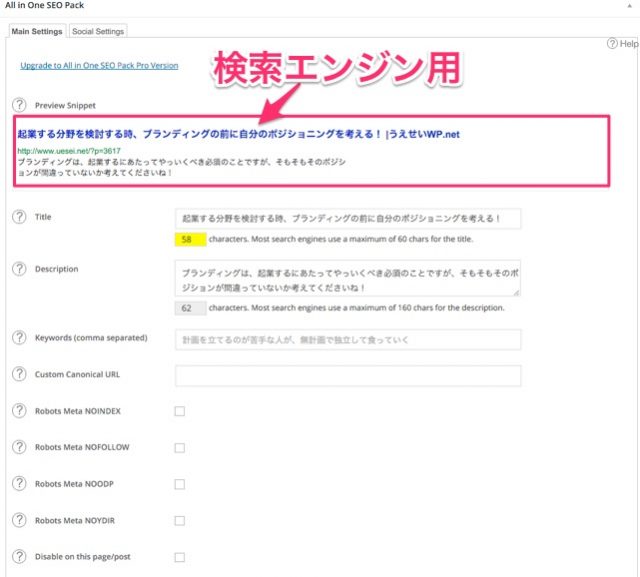Viewport: 640px width, 577px height.
Task: Click the preview snippet blue title link
Action: pyautogui.click(x=238, y=134)
